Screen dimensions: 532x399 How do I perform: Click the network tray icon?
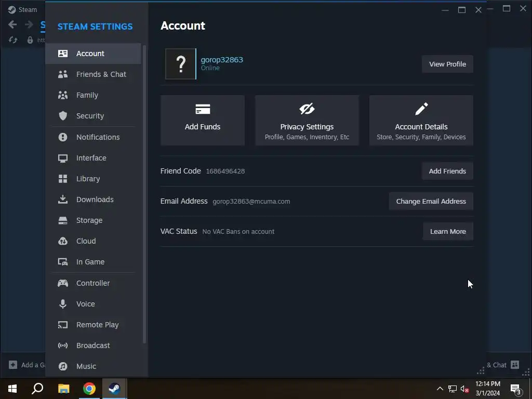click(x=453, y=389)
